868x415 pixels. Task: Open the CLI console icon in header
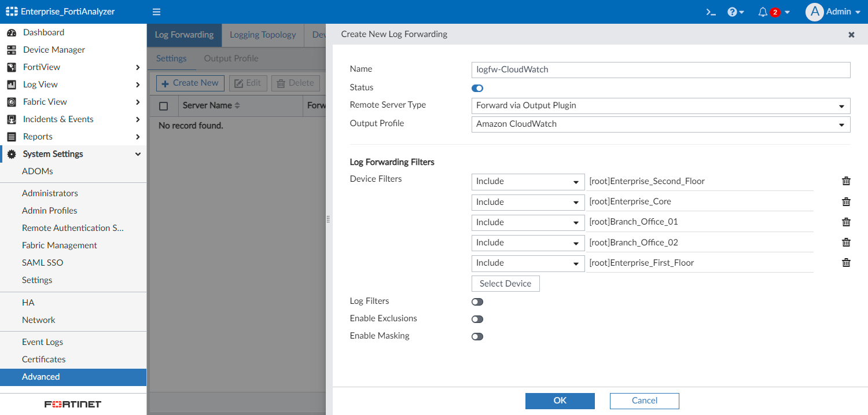711,12
